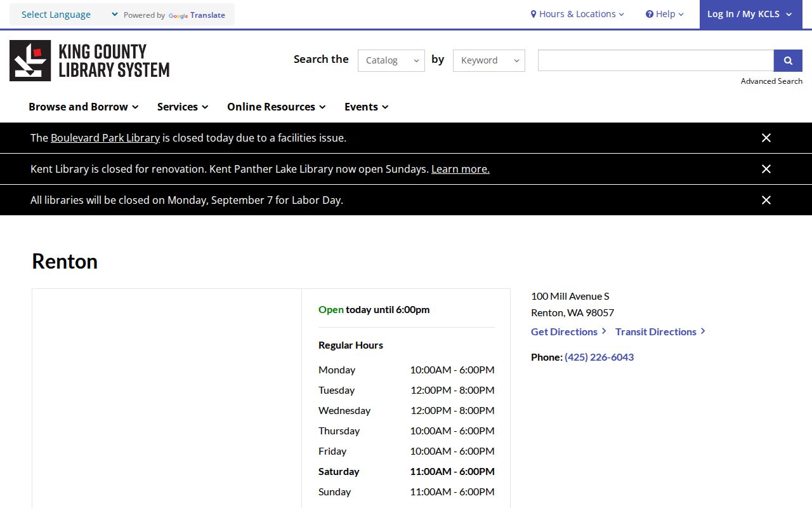Click the Get Directions link
Viewport: 812px width, 508px height.
[568, 331]
